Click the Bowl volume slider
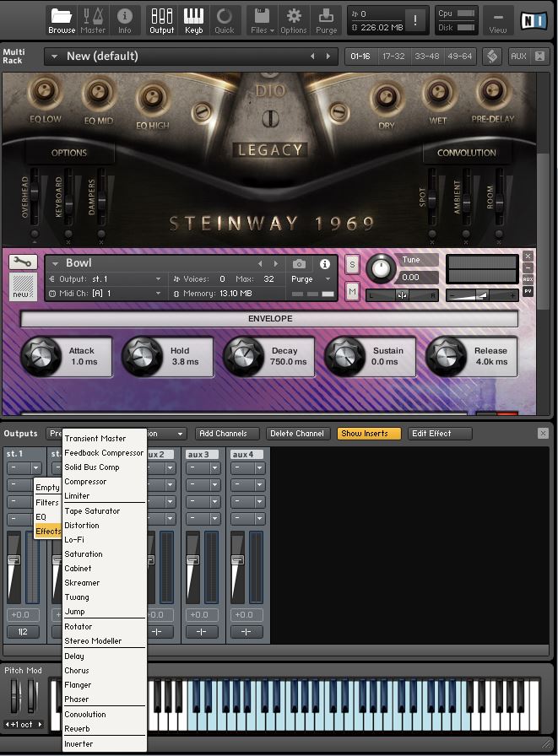The image size is (558, 756). click(x=482, y=295)
